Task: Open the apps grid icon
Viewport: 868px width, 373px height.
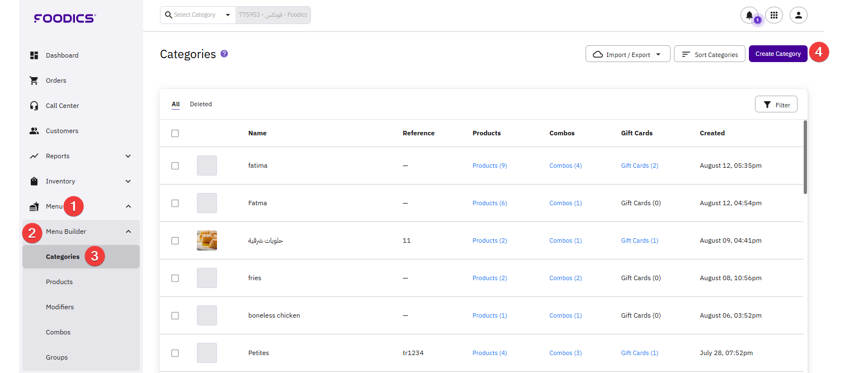Action: [x=774, y=15]
